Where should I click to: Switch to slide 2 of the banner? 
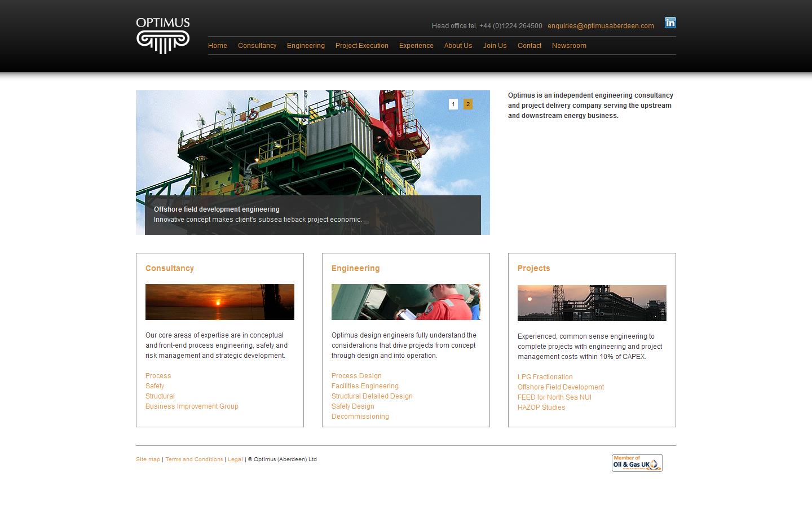pos(468,104)
